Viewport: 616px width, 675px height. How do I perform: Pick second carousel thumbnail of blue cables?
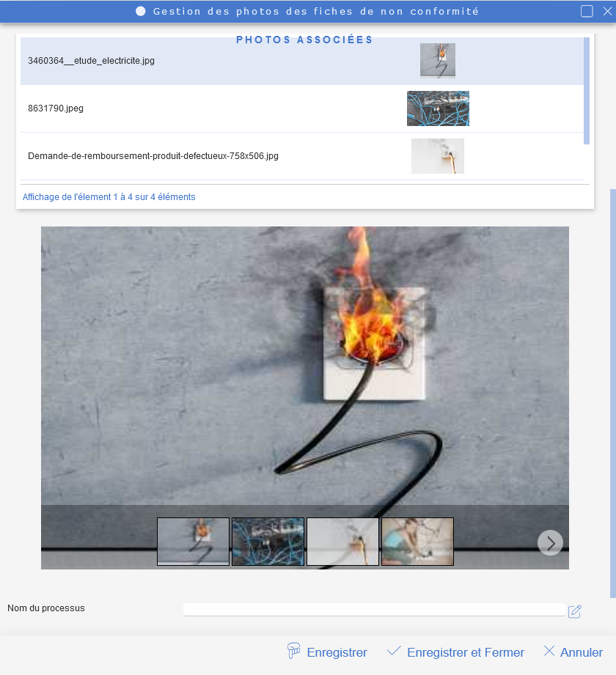[x=268, y=542]
